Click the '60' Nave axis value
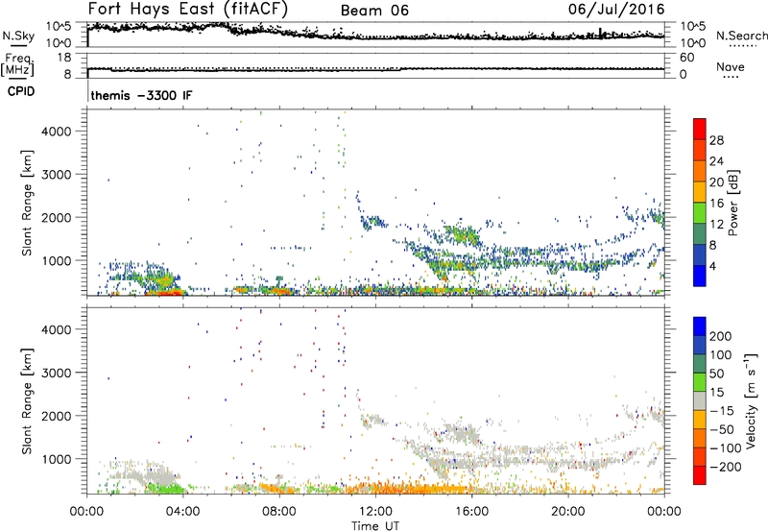The height and width of the screenshot is (532, 768). coord(687,58)
